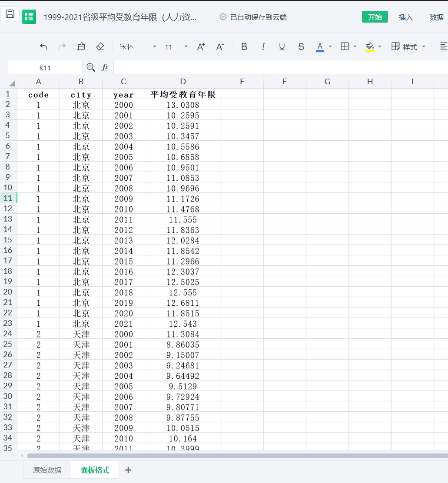Click the format painter icon

81,46
